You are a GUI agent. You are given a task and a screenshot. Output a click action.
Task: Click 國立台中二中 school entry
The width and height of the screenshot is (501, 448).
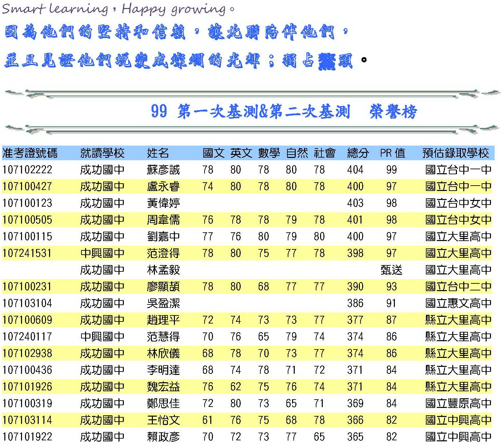pos(458,287)
